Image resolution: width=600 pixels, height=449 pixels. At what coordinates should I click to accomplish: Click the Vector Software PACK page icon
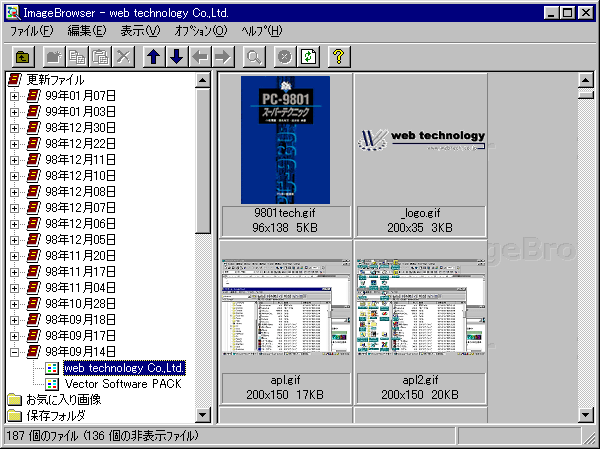[52, 384]
